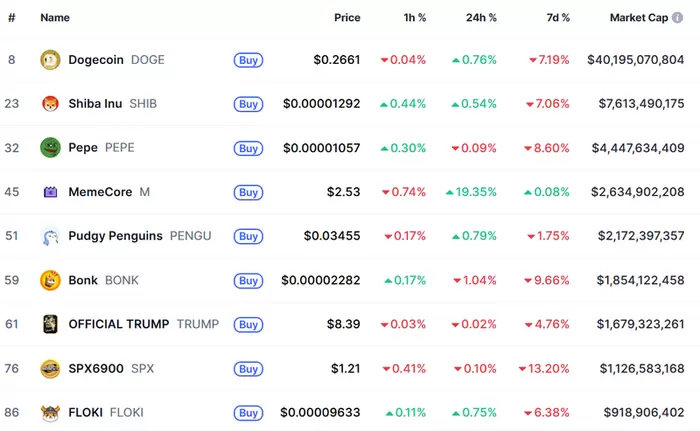
Task: Open the Market Cap info tooltip icon
Action: pos(678,18)
